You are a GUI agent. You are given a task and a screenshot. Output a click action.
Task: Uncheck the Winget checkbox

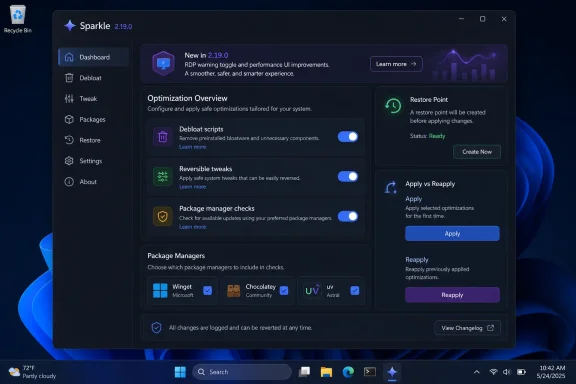click(208, 290)
